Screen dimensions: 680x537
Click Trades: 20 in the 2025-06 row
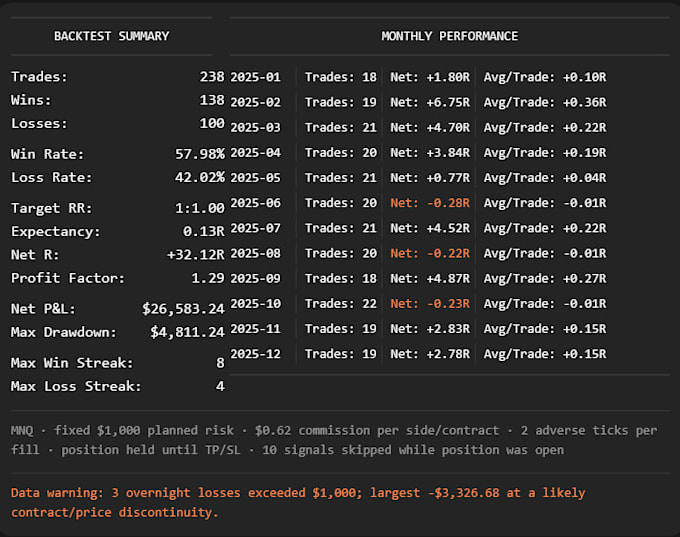[341, 203]
